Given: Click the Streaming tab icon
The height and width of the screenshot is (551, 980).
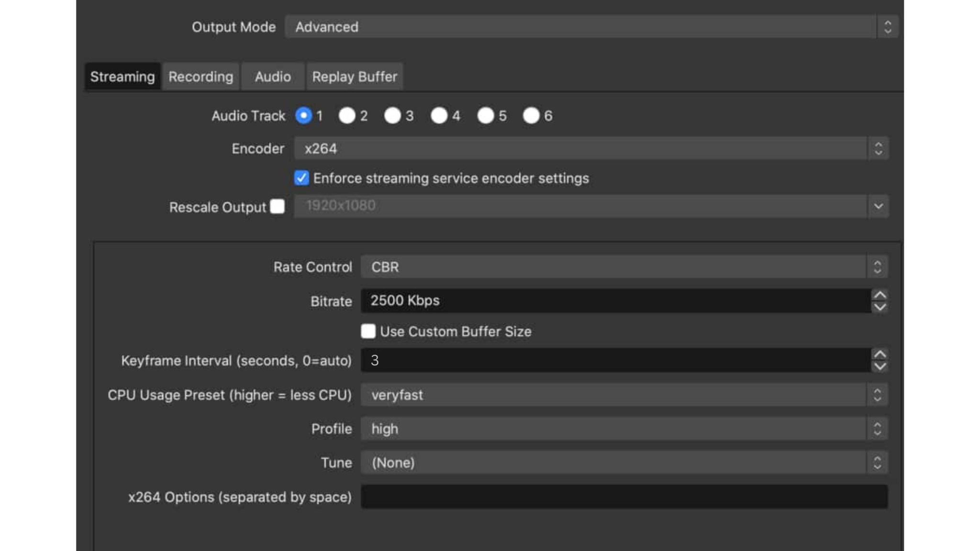Looking at the screenshot, I should click(x=122, y=76).
